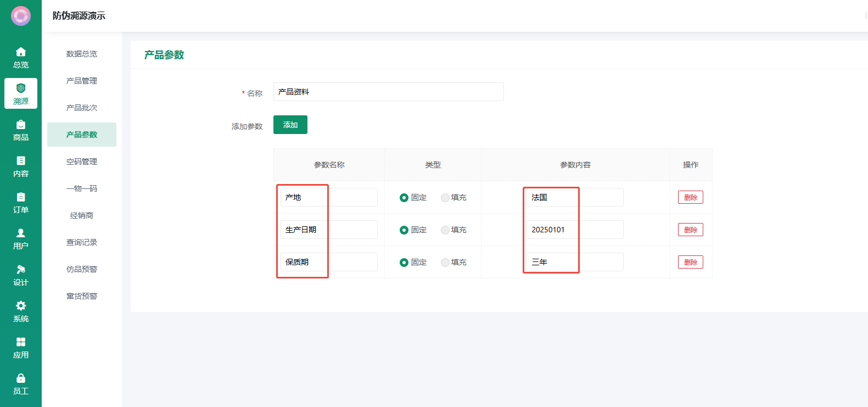Image resolution: width=868 pixels, height=407 pixels.
Task: Click the 设计 icon in sidebar
Action: coord(21,270)
